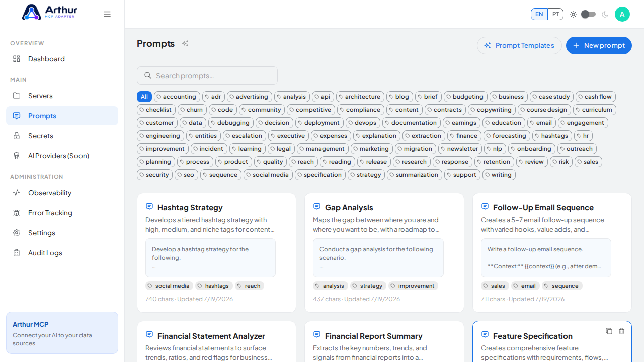Select Prompts in the sidebar
The width and height of the screenshot is (644, 362).
tap(62, 116)
